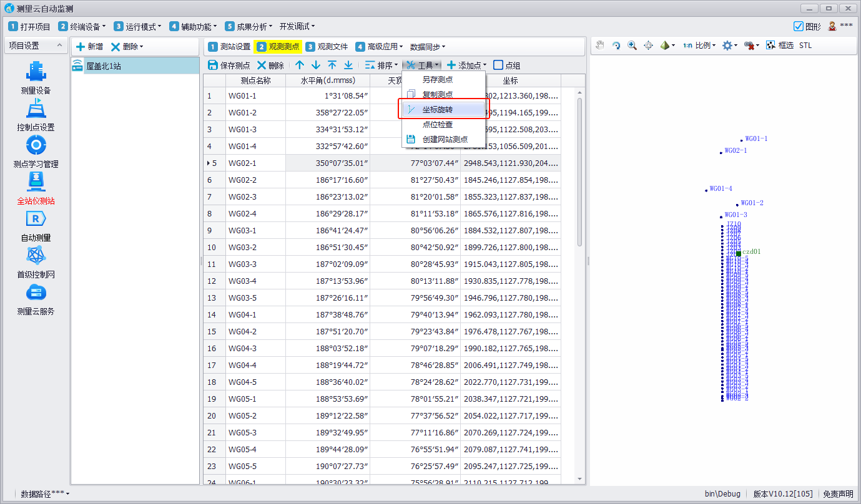The image size is (861, 504).
Task: Open 控制点设置 in the sidebar
Action: pos(36,115)
